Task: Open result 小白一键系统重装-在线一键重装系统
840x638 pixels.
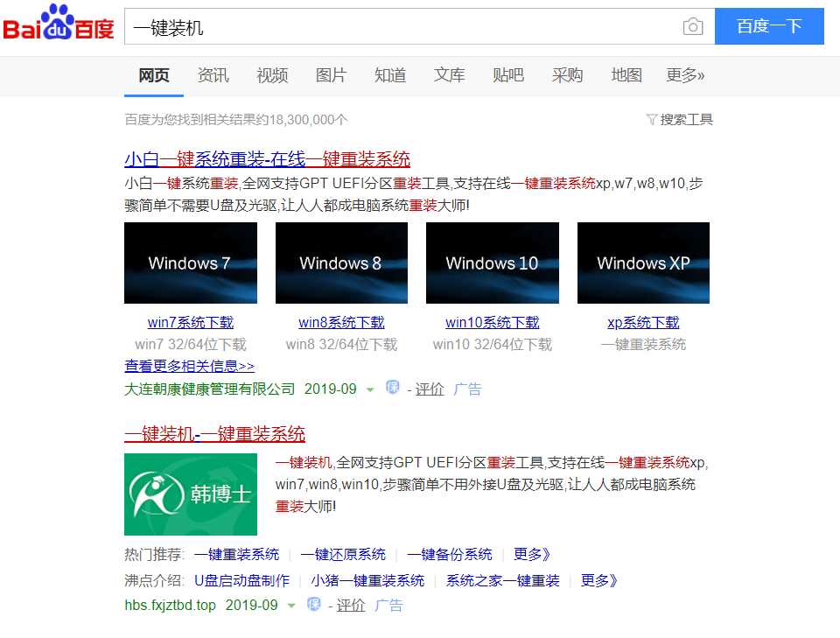Action: click(268, 159)
